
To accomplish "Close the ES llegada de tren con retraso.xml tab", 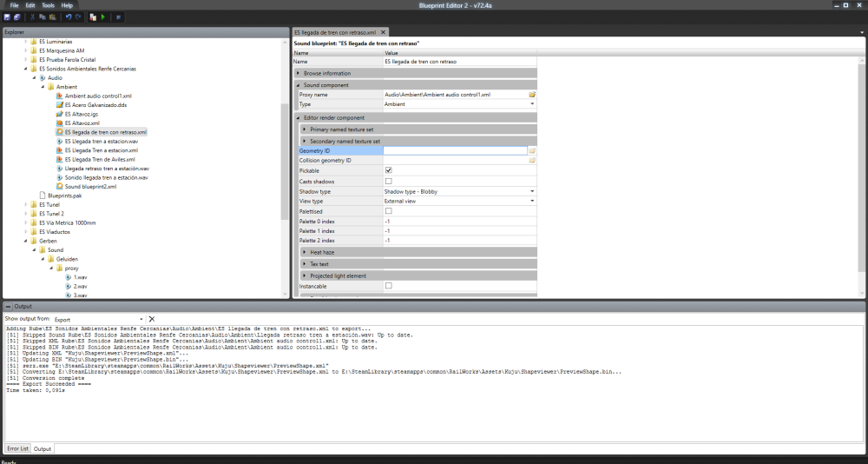I will click(384, 32).
